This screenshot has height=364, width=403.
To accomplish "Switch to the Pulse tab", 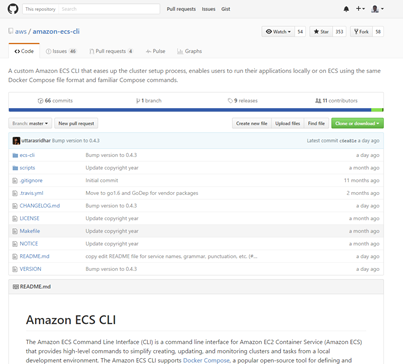I will (x=155, y=51).
